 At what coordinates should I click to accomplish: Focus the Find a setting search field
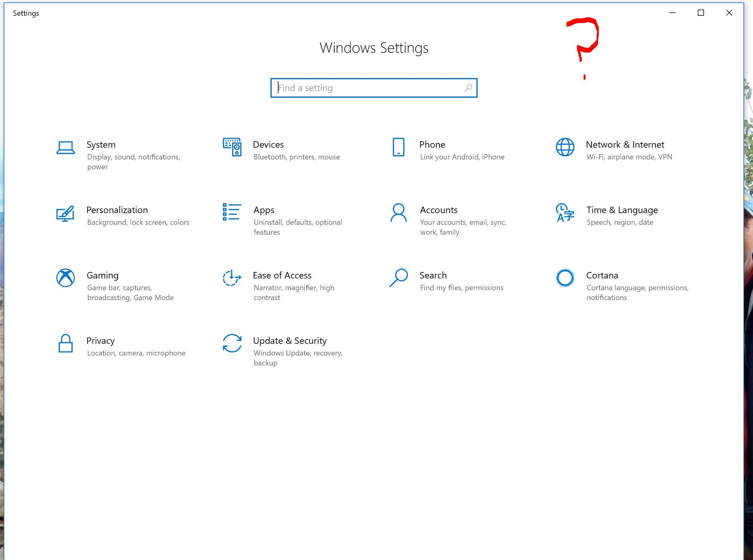coord(374,88)
